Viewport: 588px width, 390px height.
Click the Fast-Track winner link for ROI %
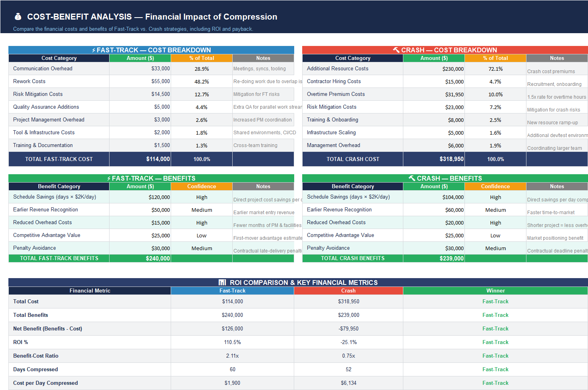(x=495, y=342)
